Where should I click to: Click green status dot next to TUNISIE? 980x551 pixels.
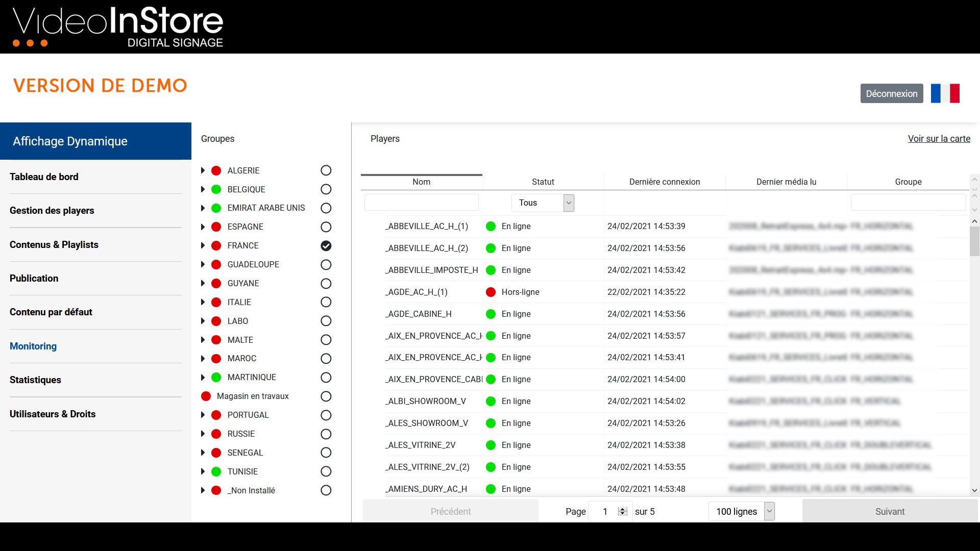(x=216, y=471)
